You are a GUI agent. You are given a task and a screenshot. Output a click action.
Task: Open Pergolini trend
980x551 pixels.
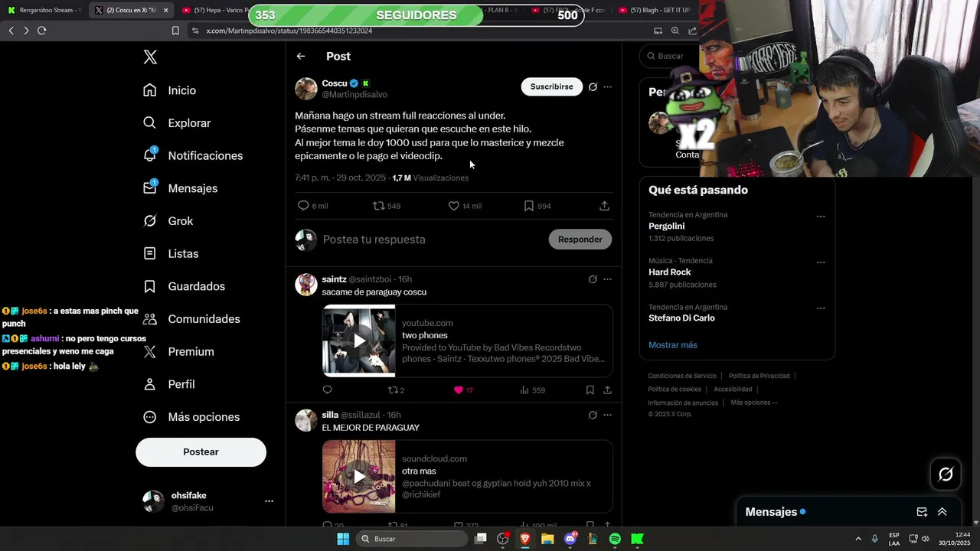click(667, 227)
